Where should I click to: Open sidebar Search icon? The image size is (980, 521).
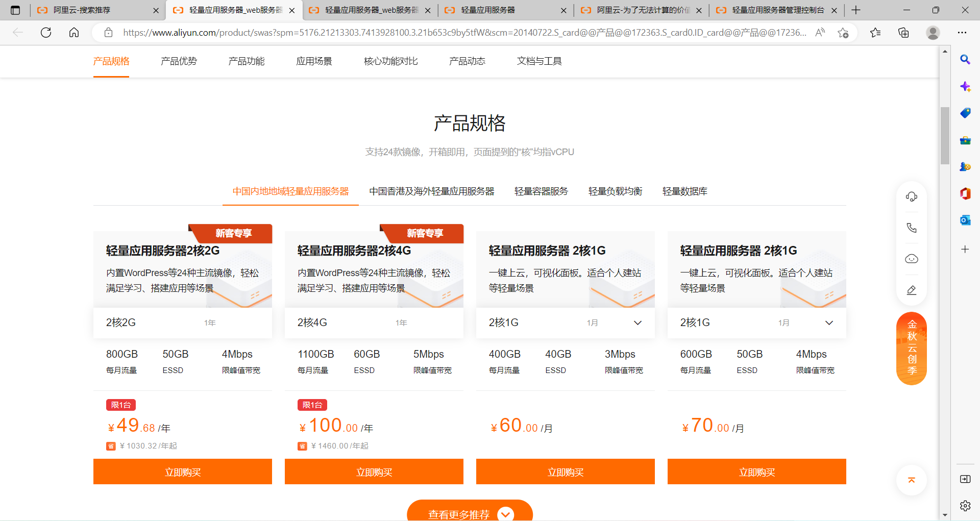click(x=965, y=60)
